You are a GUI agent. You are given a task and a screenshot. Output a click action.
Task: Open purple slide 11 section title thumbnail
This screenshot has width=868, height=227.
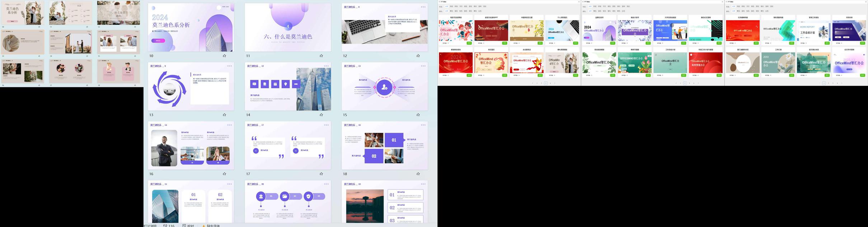288,27
